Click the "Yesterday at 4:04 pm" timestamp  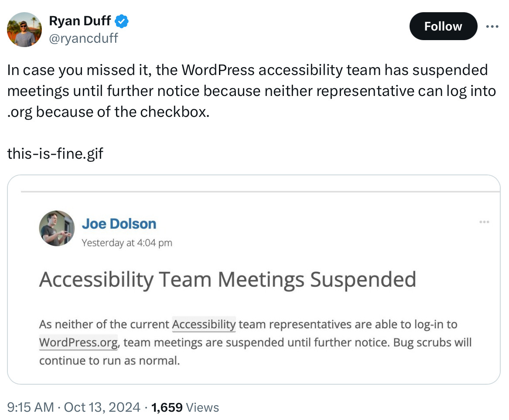pyautogui.click(x=127, y=243)
